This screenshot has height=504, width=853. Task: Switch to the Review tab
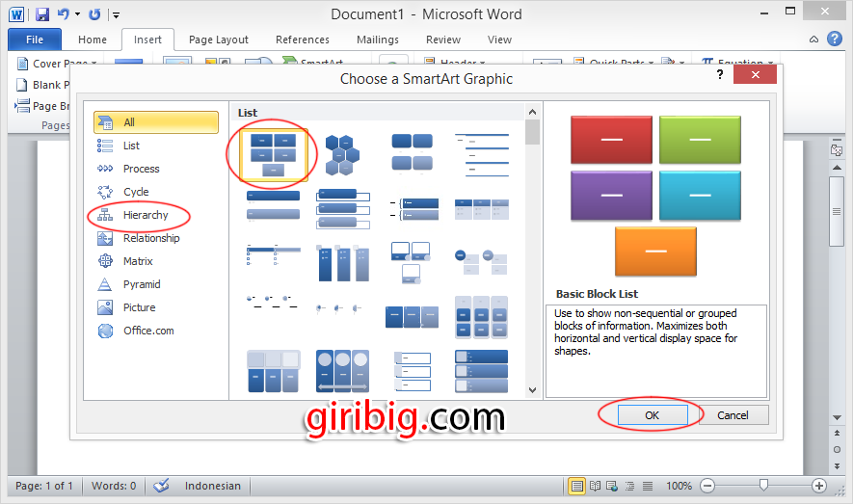[x=443, y=40]
